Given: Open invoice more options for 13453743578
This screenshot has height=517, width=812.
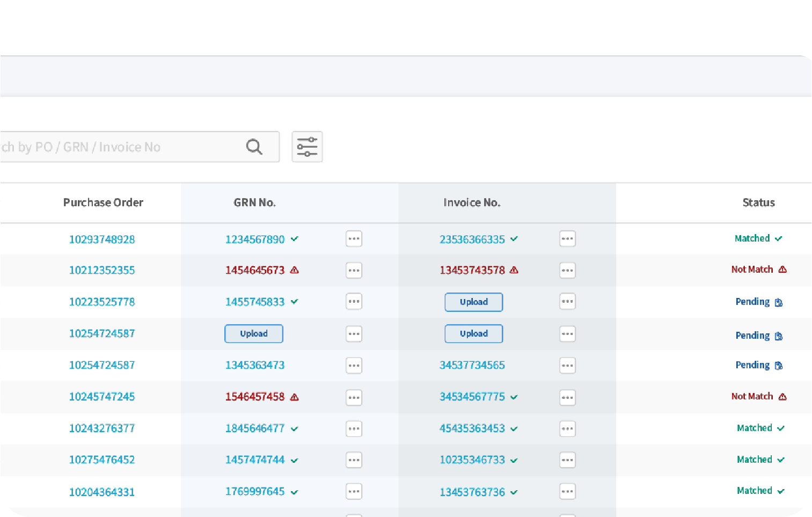Looking at the screenshot, I should 567,270.
